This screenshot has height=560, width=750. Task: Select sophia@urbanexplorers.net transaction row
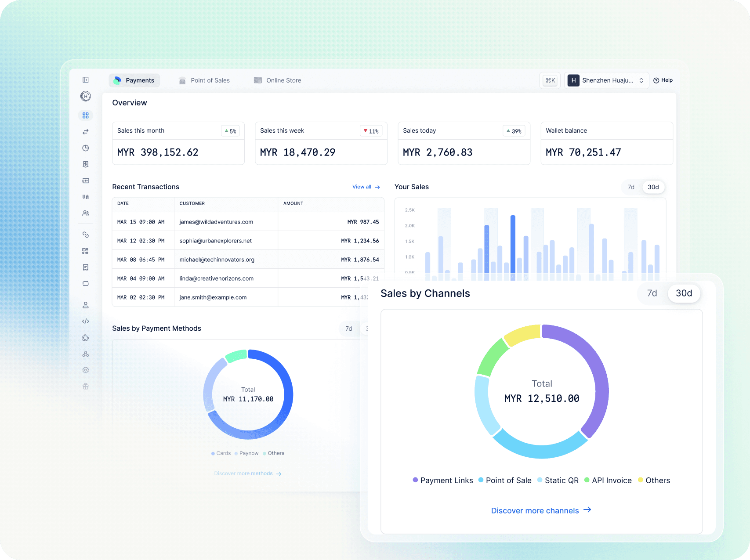(248, 241)
